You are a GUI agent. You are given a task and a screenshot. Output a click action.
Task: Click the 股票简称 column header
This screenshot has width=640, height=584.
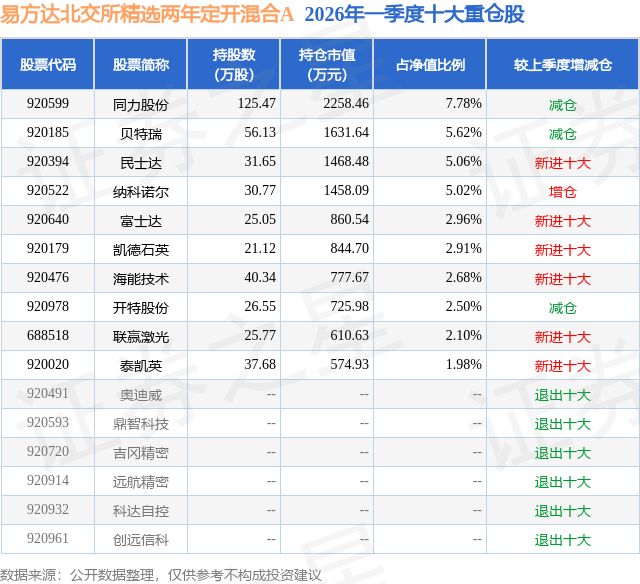[141, 64]
